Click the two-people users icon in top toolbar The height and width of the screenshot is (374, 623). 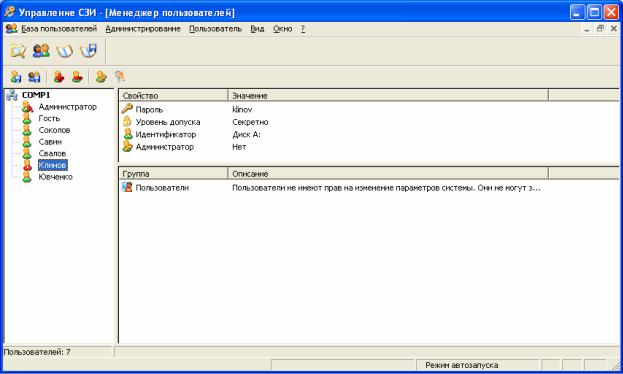(41, 51)
